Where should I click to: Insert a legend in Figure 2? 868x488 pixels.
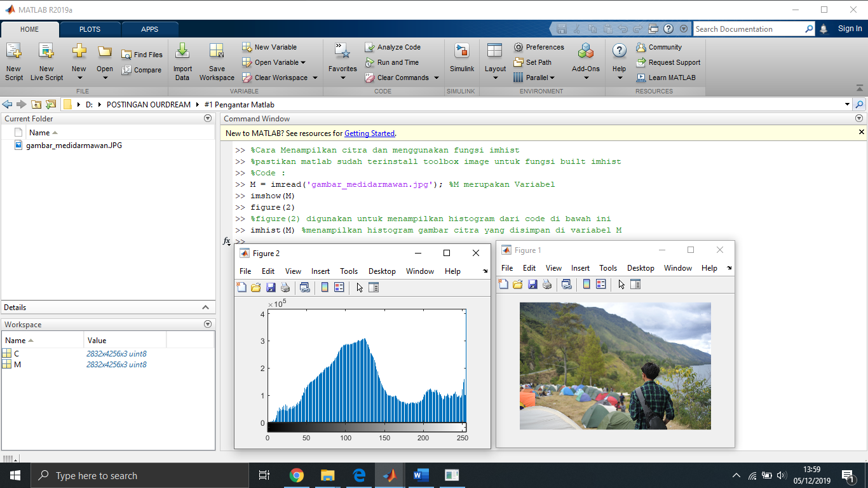(339, 287)
